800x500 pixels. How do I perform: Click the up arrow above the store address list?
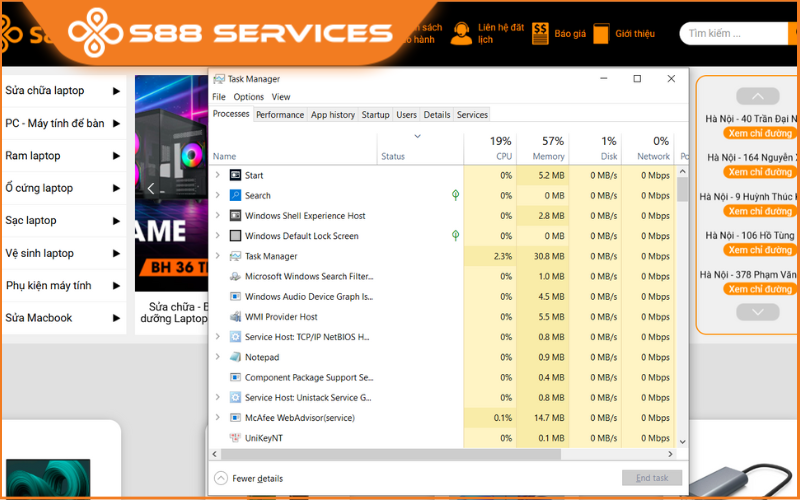coord(758,96)
